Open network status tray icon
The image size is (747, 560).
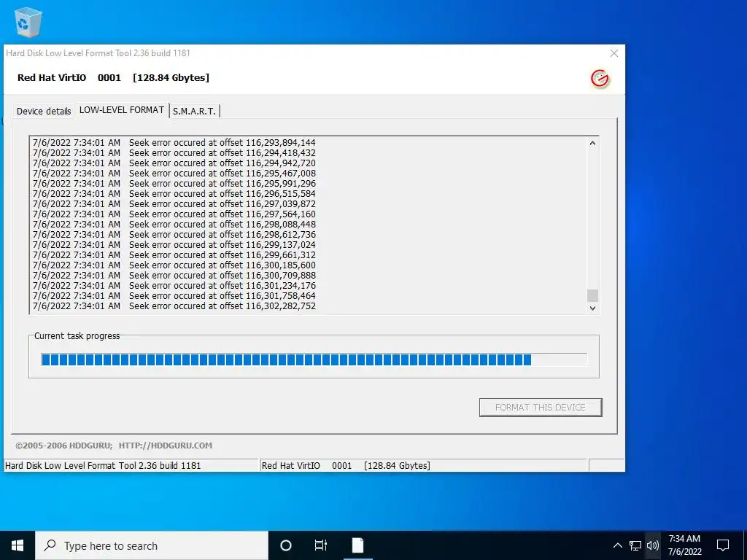tap(635, 545)
